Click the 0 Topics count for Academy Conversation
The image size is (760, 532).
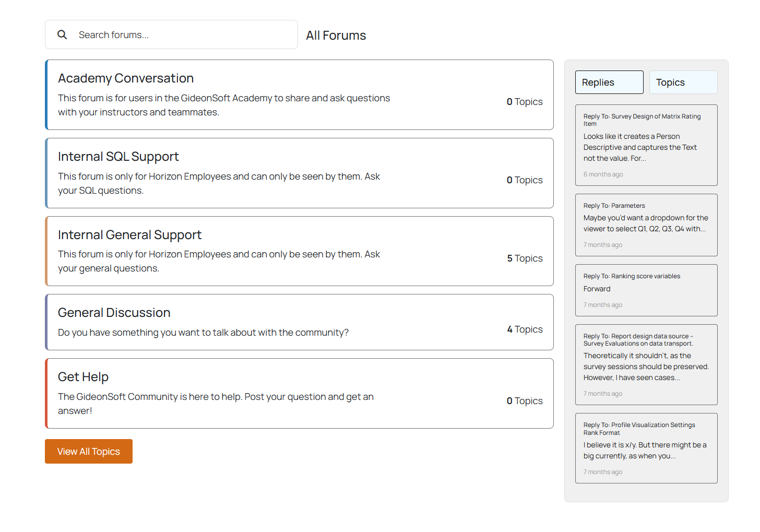(x=525, y=102)
